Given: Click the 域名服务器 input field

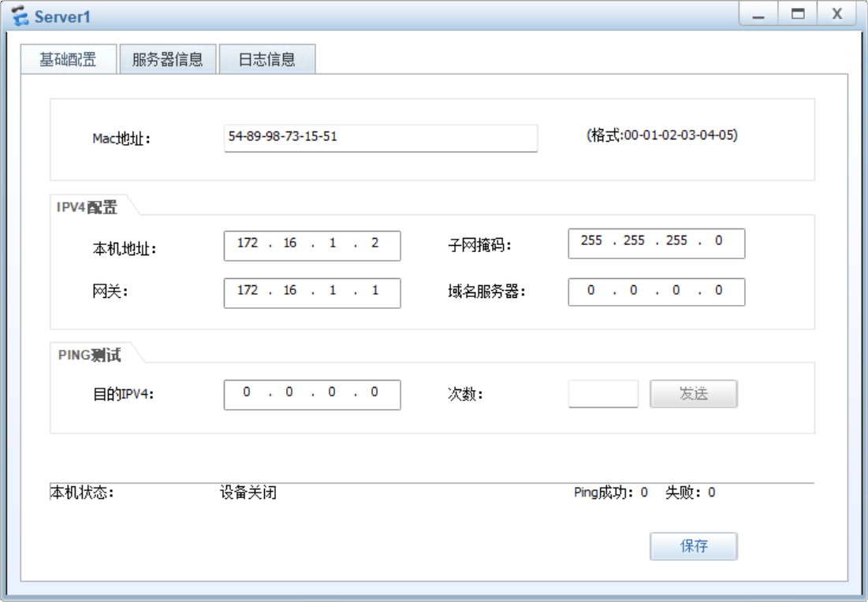Looking at the screenshot, I should [x=657, y=292].
